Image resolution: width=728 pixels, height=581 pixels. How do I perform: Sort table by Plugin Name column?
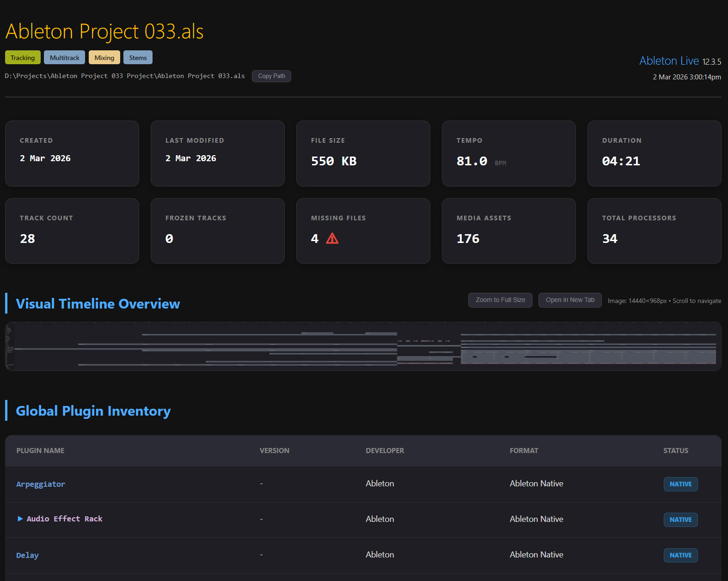(40, 451)
